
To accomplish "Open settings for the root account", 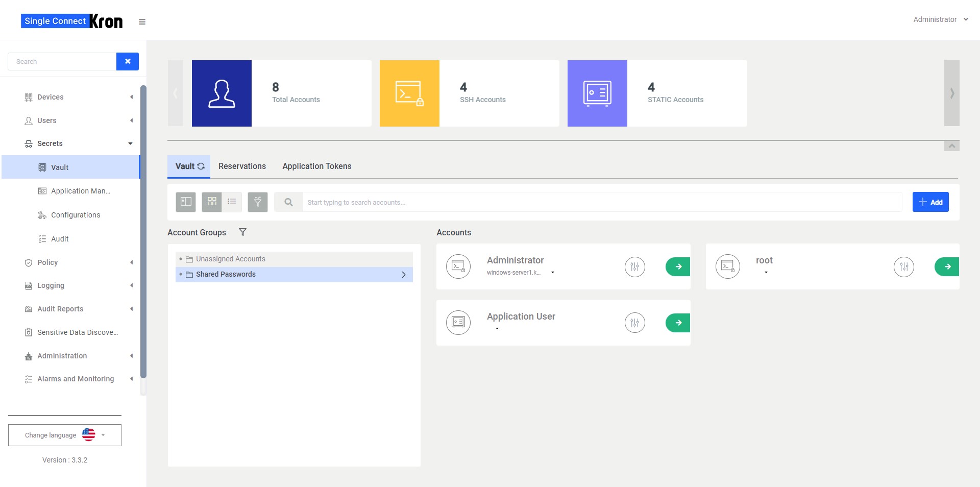I will 903,266.
